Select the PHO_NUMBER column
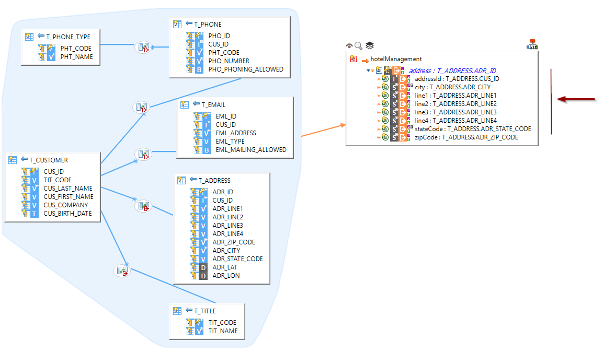 (x=229, y=61)
